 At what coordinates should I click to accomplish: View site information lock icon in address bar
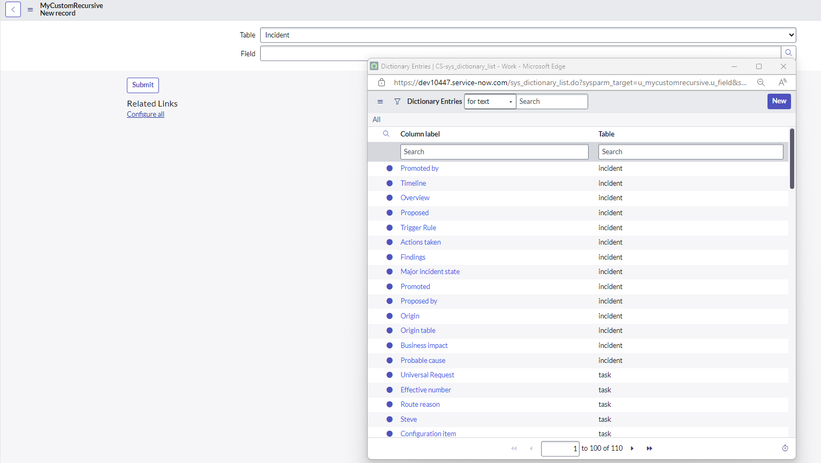tap(382, 82)
